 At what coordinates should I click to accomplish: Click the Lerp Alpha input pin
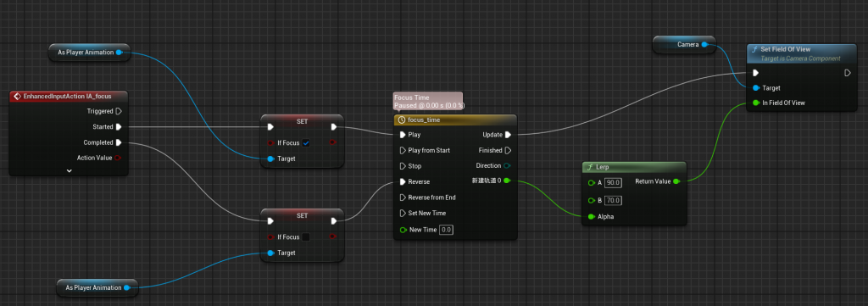tap(592, 217)
